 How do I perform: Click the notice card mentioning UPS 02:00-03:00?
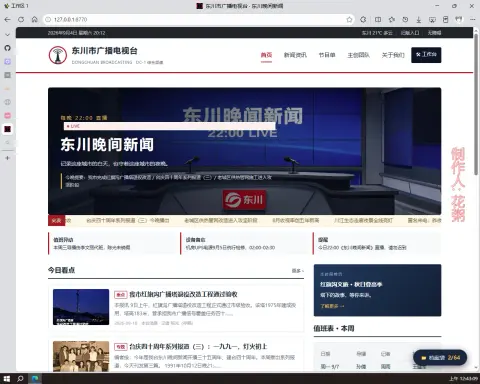click(245, 244)
